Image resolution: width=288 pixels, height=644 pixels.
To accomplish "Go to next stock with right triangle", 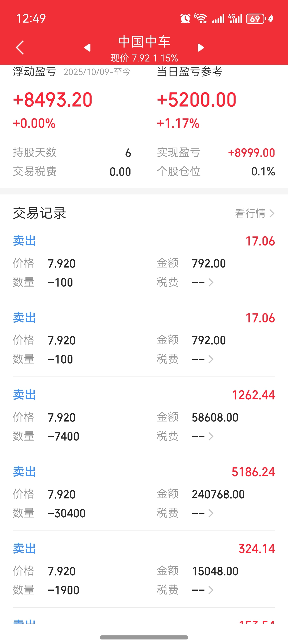I will click(201, 47).
